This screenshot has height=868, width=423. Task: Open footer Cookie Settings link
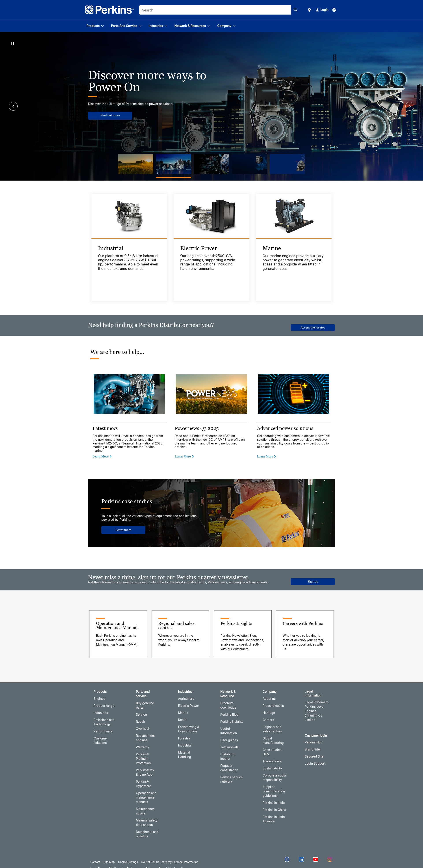pos(128,862)
